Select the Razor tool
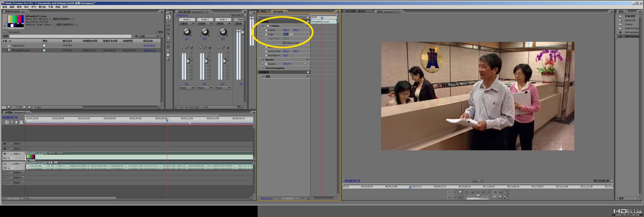 tap(168, 38)
